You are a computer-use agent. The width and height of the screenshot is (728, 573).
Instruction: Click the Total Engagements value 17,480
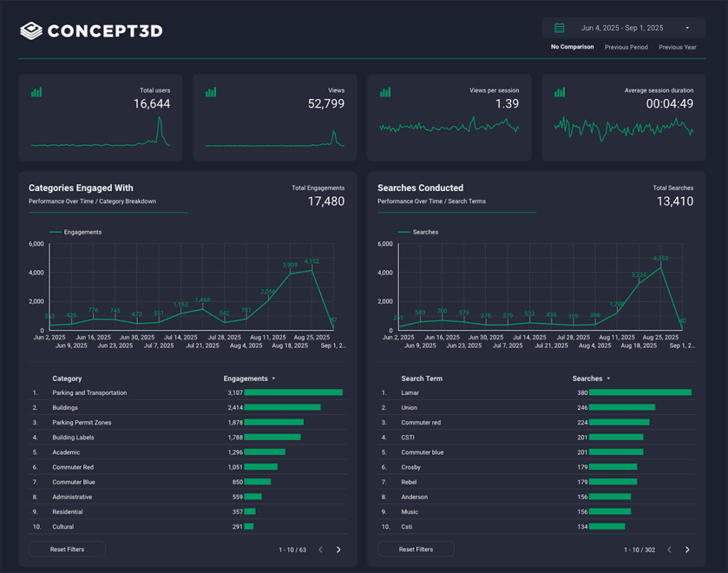pos(326,201)
